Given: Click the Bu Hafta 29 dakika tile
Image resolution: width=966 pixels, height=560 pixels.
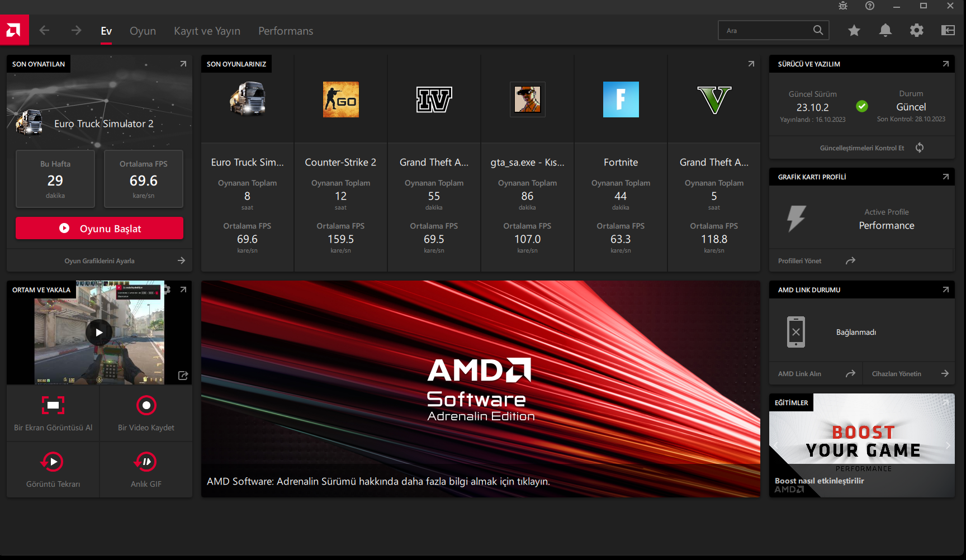Looking at the screenshot, I should (55, 179).
